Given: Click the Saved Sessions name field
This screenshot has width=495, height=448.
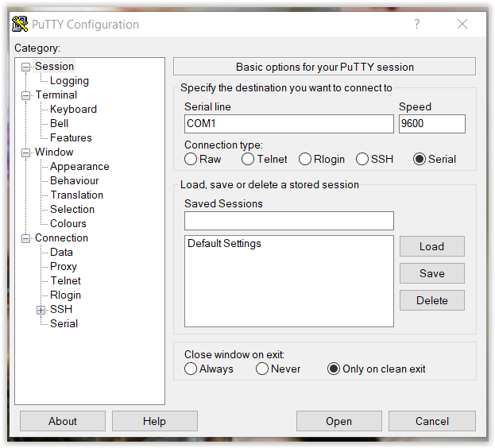Looking at the screenshot, I should (x=289, y=221).
